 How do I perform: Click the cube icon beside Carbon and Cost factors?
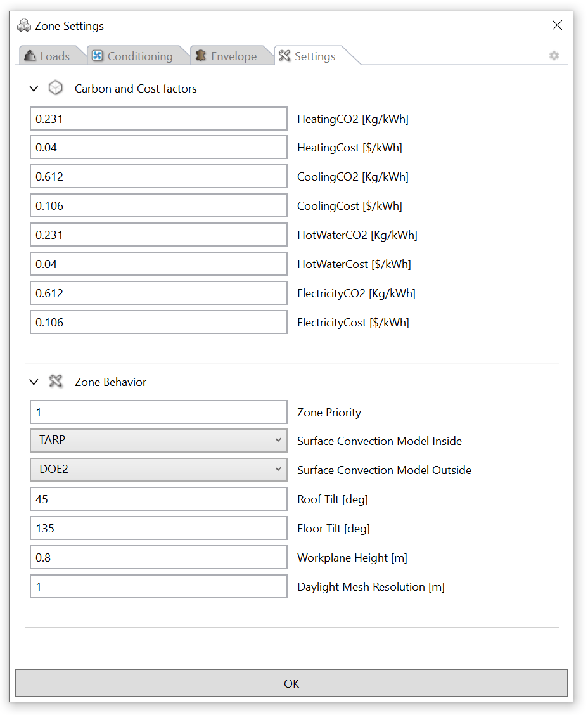56,88
